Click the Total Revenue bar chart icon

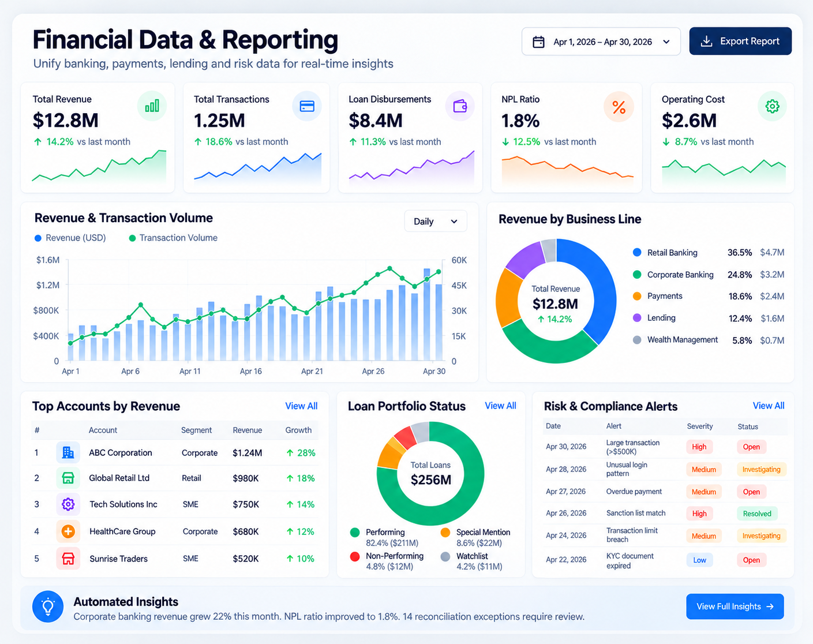[152, 106]
